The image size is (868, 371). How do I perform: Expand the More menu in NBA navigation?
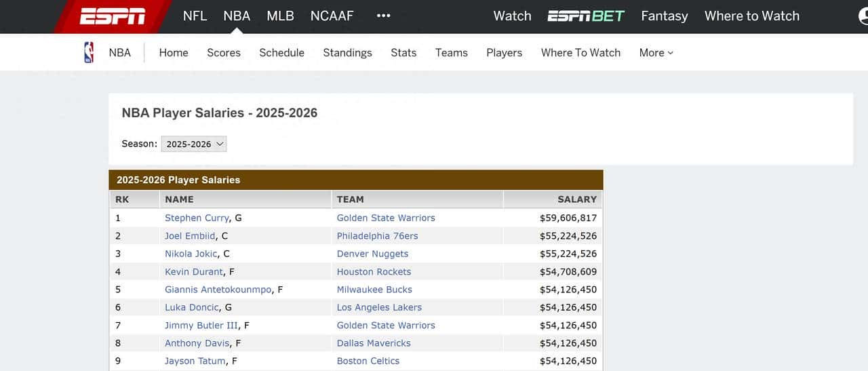point(656,52)
